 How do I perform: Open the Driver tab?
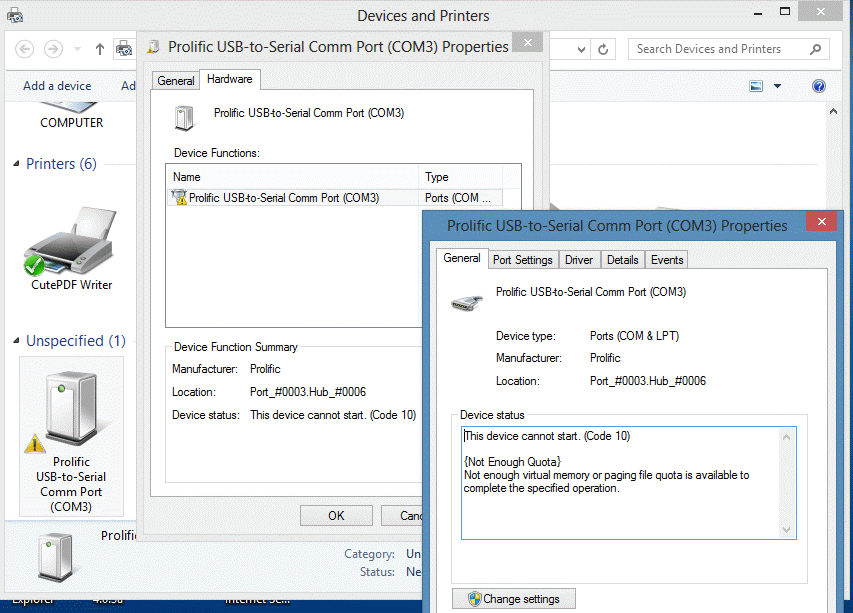tap(579, 260)
